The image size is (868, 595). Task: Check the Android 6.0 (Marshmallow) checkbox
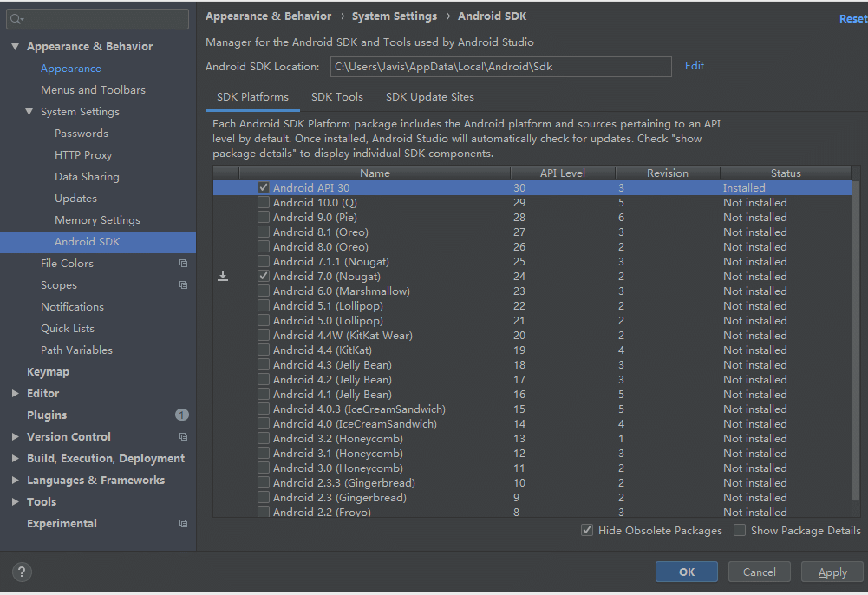pyautogui.click(x=264, y=291)
